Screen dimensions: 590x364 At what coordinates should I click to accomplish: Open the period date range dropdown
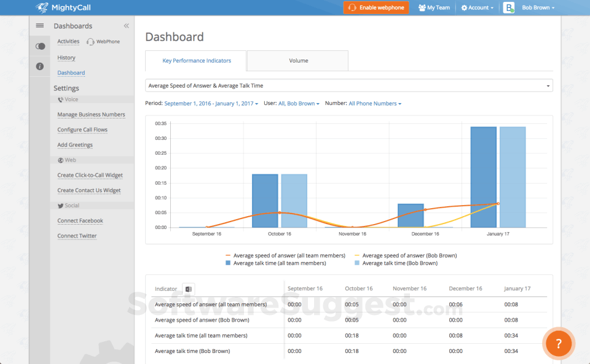coord(211,104)
